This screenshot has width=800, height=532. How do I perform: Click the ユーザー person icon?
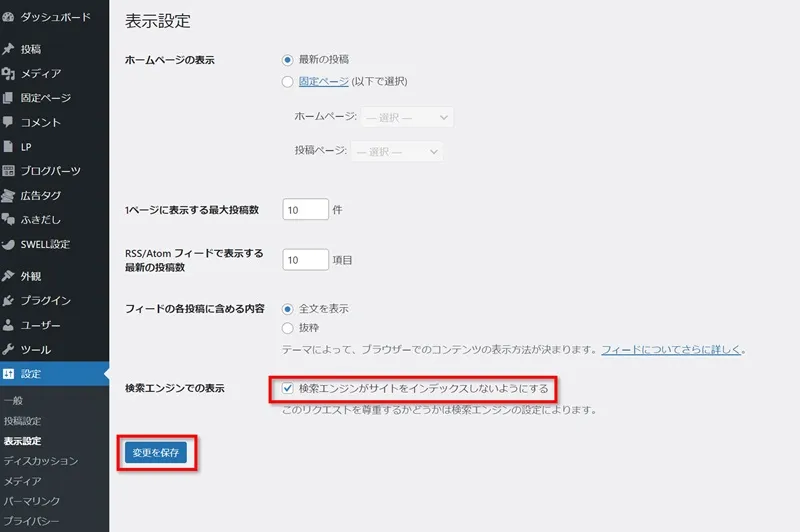pyautogui.click(x=9, y=325)
